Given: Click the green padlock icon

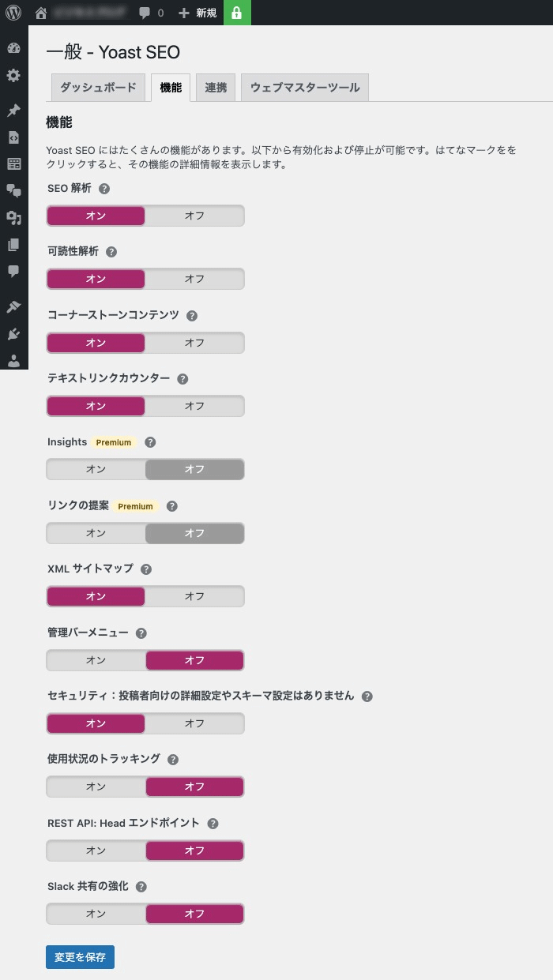Looking at the screenshot, I should coord(236,13).
